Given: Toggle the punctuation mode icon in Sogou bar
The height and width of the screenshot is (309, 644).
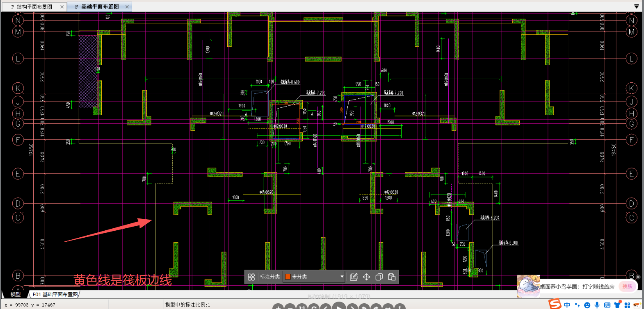Looking at the screenshot, I should pos(577,305).
